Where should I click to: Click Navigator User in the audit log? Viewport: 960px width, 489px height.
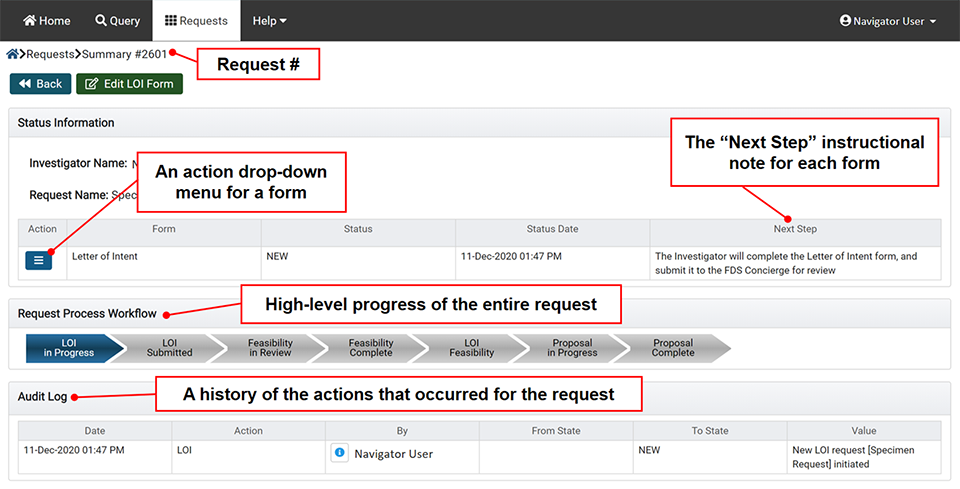tap(394, 454)
